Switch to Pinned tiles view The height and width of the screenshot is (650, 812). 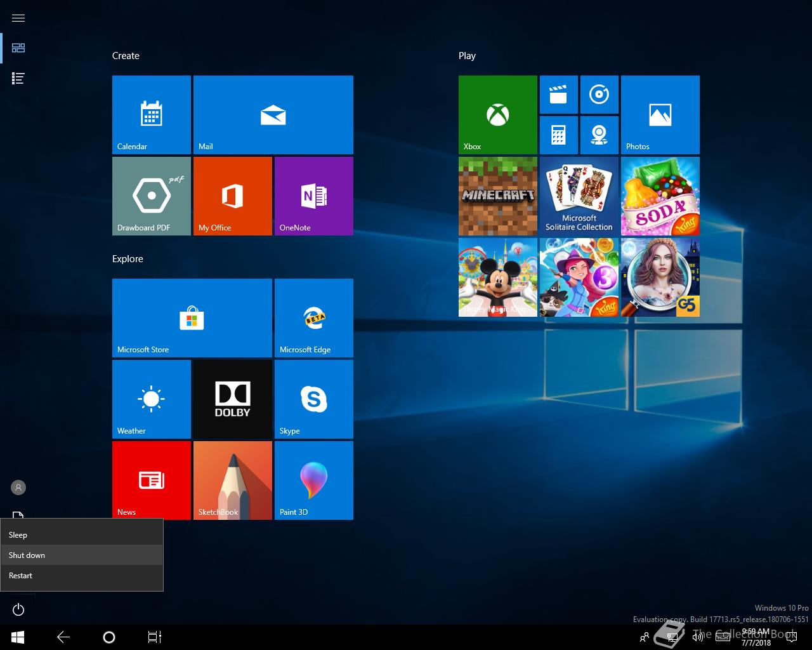pos(18,48)
